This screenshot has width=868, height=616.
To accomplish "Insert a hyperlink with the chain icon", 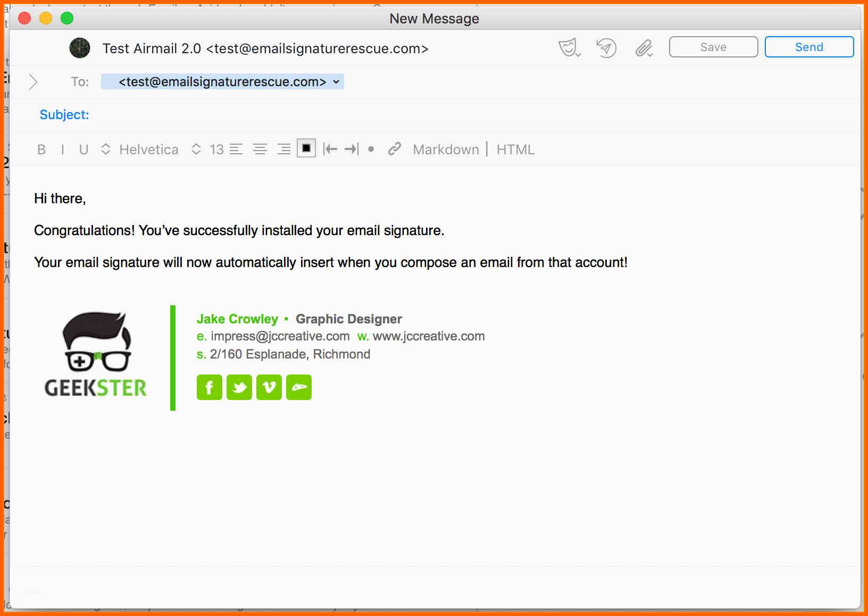I will [394, 149].
